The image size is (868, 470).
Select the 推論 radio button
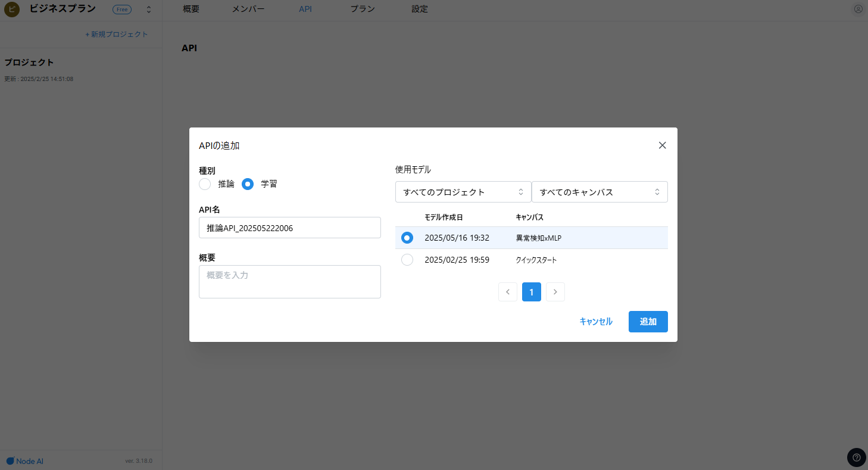click(x=205, y=184)
